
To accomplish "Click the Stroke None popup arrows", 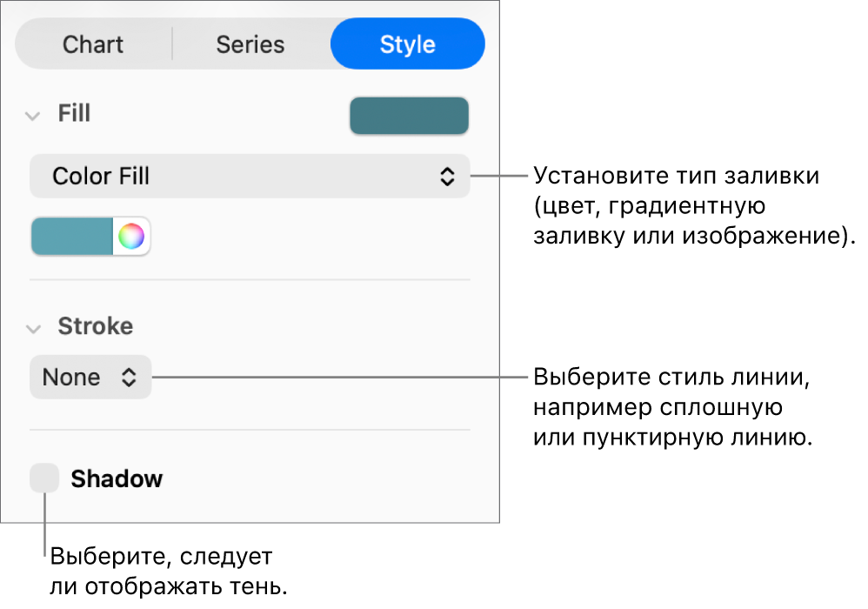I will [x=129, y=378].
